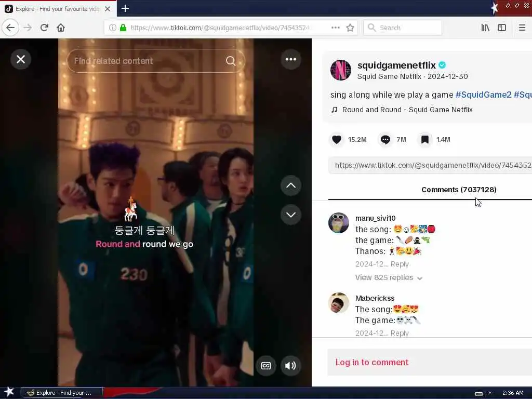Mute the video using speaker button
Viewport: 532px width, 399px height.
(291, 365)
